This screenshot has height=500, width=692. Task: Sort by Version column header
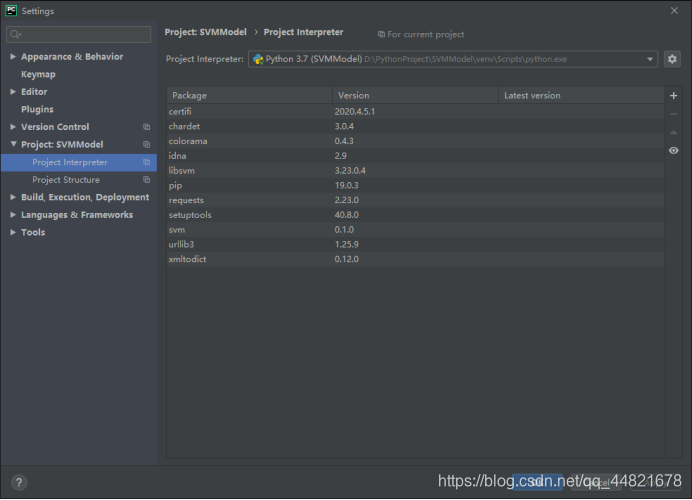415,95
